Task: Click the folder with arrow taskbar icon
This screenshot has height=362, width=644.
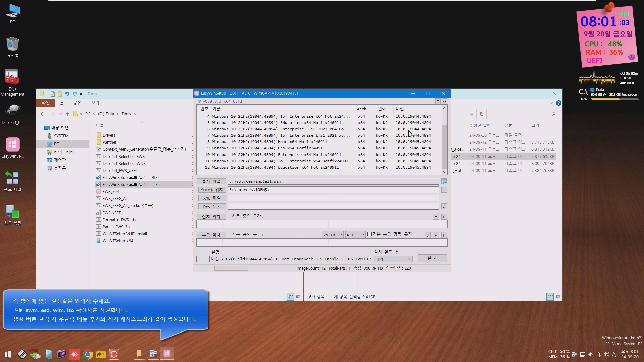Action: pos(101,354)
